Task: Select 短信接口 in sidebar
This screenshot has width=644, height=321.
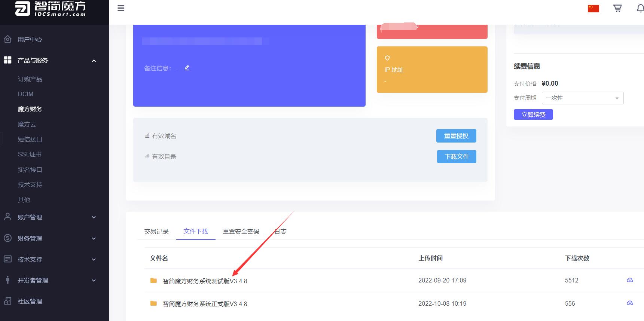Action: point(30,139)
